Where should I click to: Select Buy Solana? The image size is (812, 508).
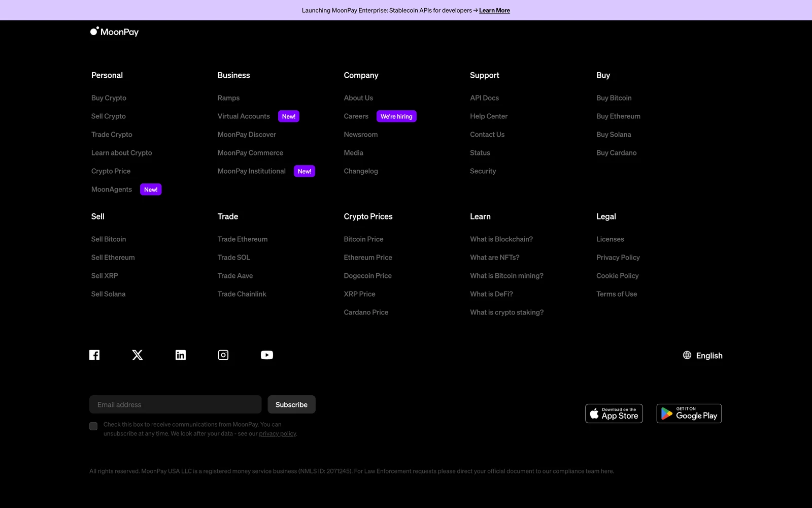pyautogui.click(x=614, y=135)
